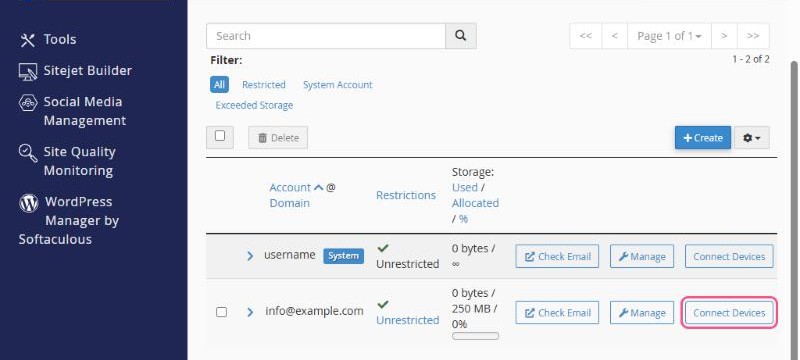Connect Devices for username account
Image resolution: width=800 pixels, height=360 pixels.
click(729, 256)
